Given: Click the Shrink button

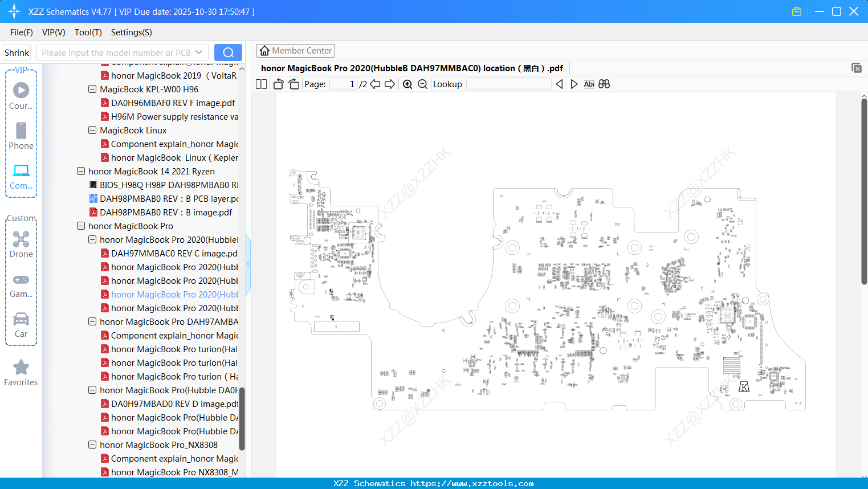Looking at the screenshot, I should (17, 52).
